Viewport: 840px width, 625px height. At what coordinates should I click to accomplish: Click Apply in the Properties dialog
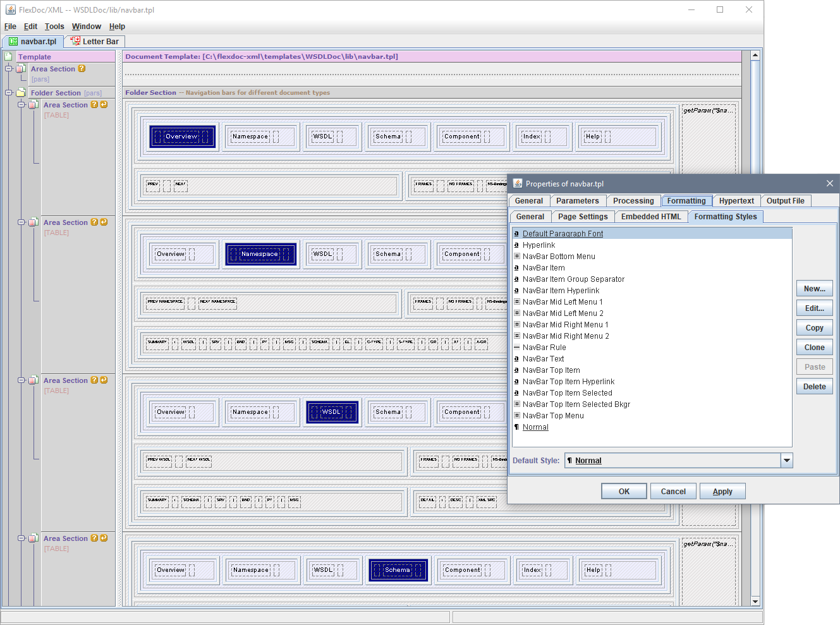click(722, 492)
